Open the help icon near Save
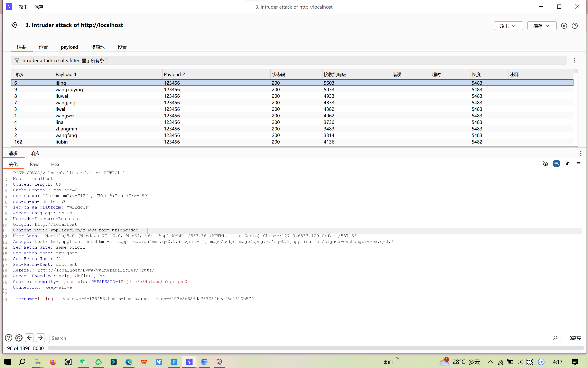 tap(575, 26)
